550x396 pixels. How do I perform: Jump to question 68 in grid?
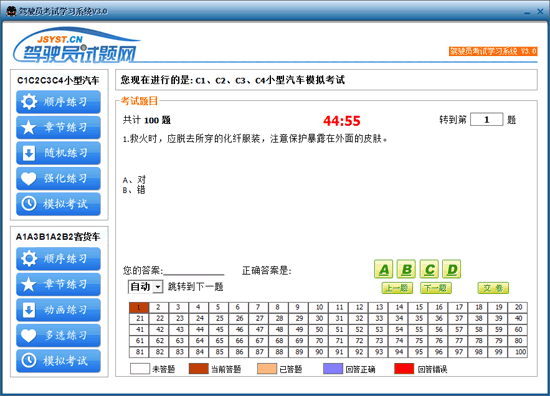pyautogui.click(x=279, y=341)
